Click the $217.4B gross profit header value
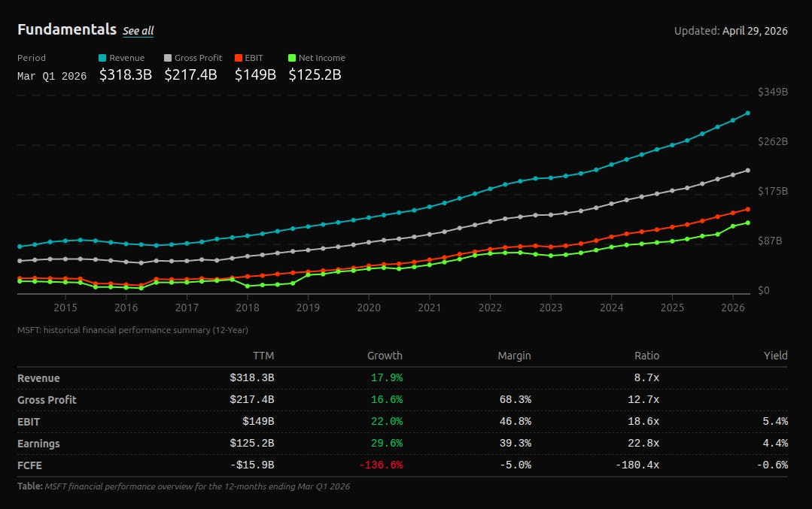The height and width of the screenshot is (509, 812). click(190, 75)
